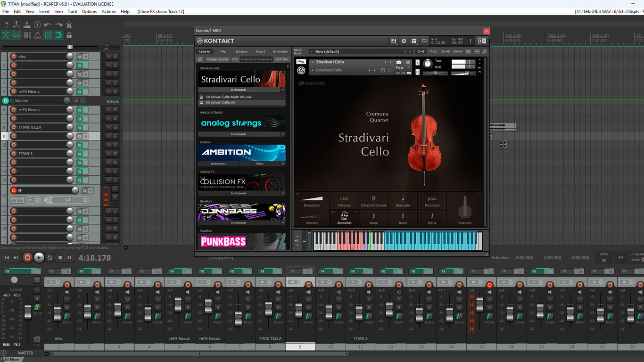Screen dimensions: 644x362
Task: Solo the TITAN TECLA track
Action: coord(115,127)
